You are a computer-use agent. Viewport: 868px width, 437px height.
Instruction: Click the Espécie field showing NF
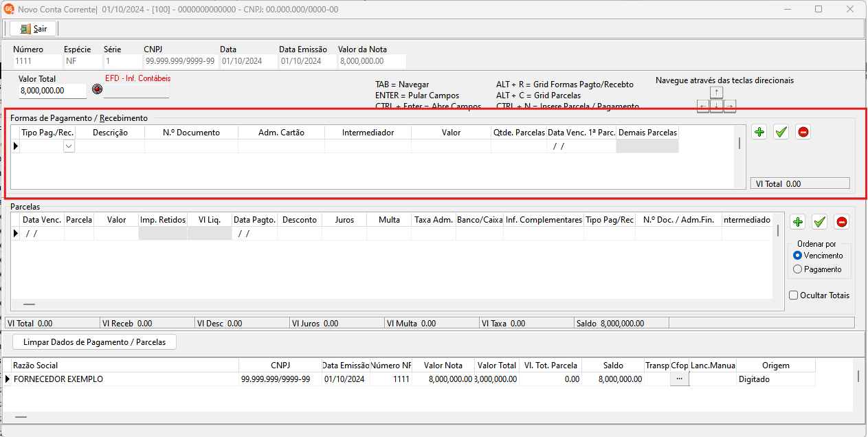click(82, 61)
